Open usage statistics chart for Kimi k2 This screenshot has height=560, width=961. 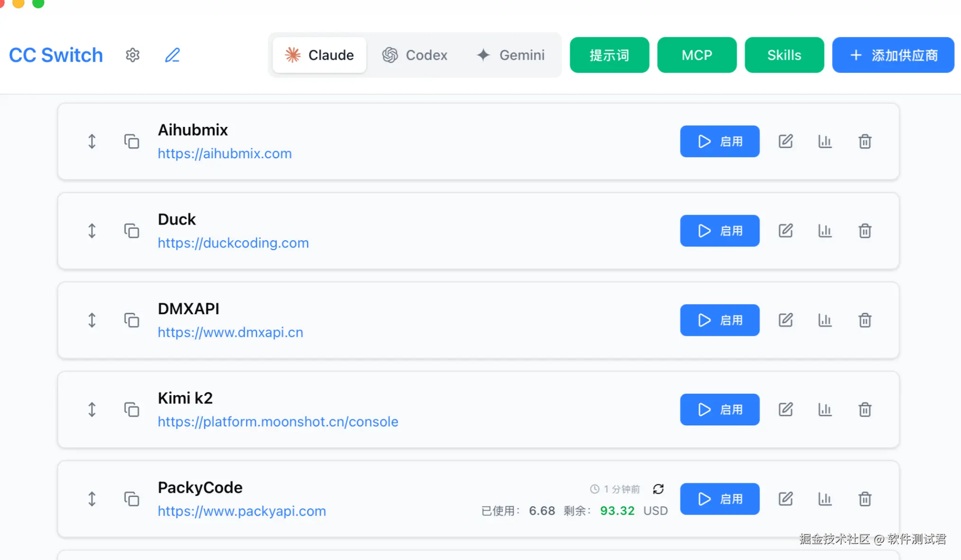pyautogui.click(x=825, y=409)
